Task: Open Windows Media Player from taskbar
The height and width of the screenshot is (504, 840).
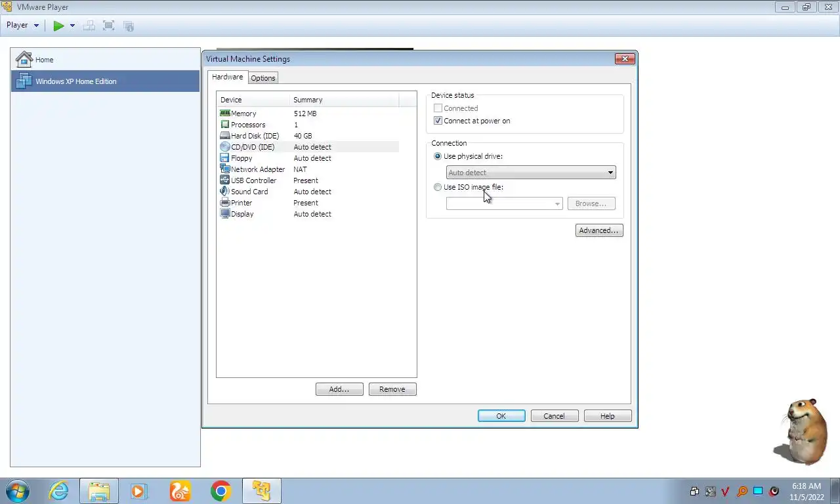Action: point(138,491)
